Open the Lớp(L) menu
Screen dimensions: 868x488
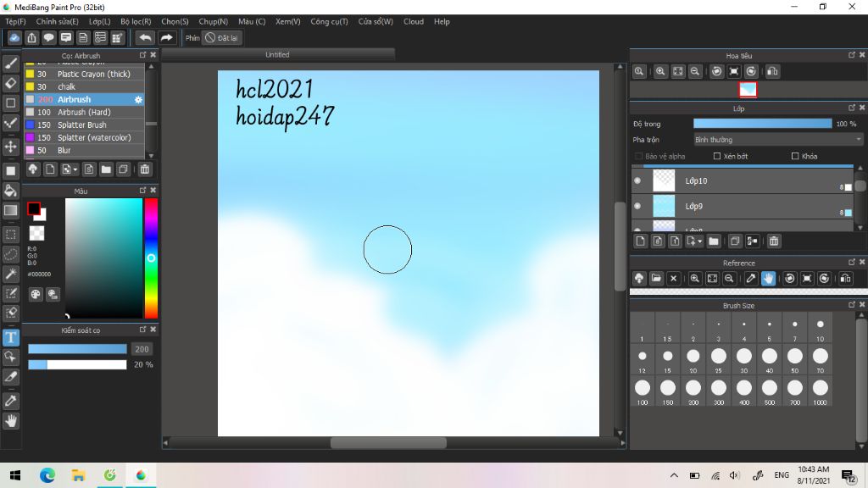tap(100, 21)
